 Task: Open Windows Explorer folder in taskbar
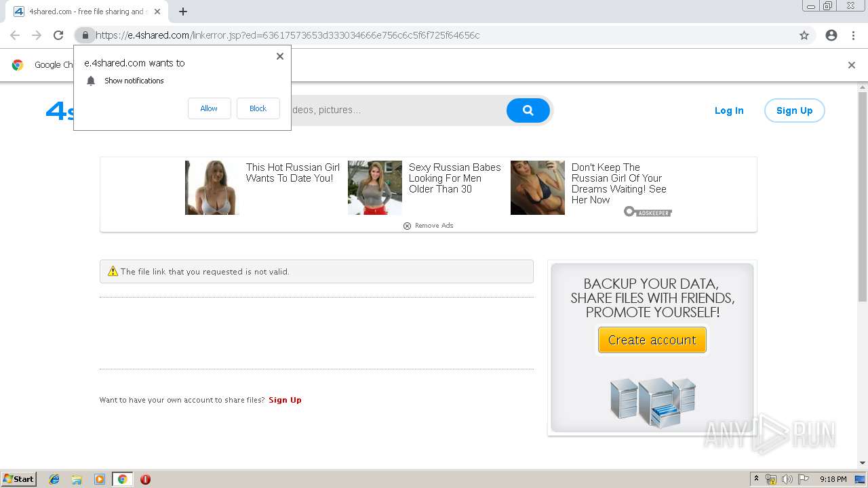(77, 479)
